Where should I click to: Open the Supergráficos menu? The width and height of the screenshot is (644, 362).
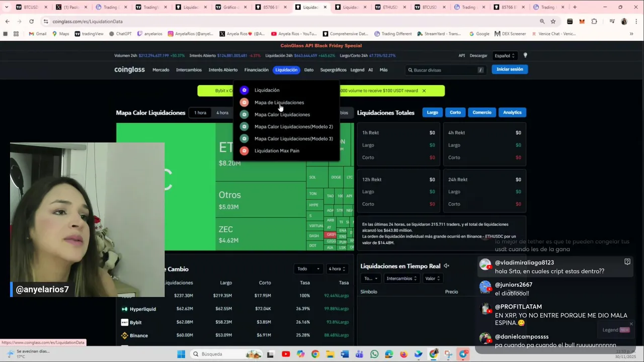[x=333, y=70]
